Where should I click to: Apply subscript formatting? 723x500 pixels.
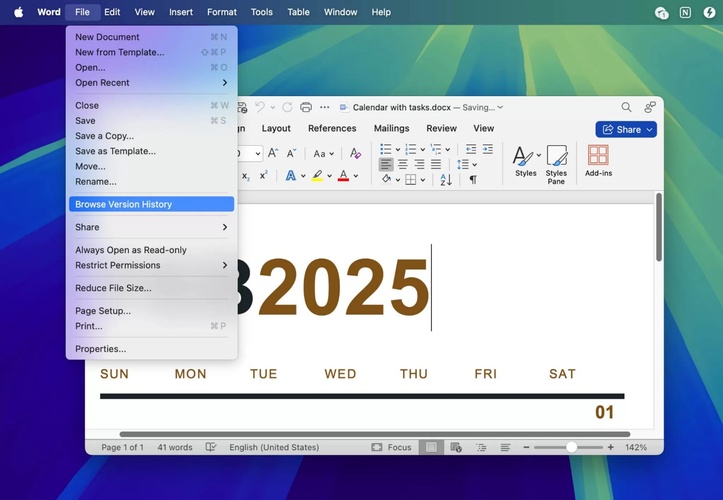click(246, 176)
